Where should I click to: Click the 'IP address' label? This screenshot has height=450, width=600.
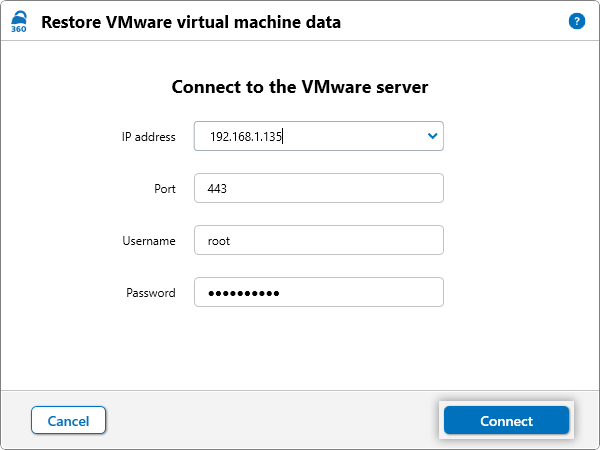tap(148, 137)
